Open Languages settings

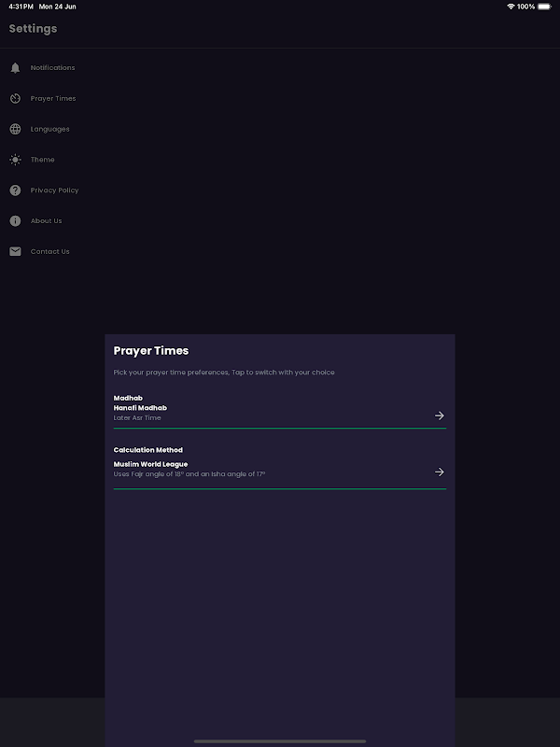coord(49,129)
